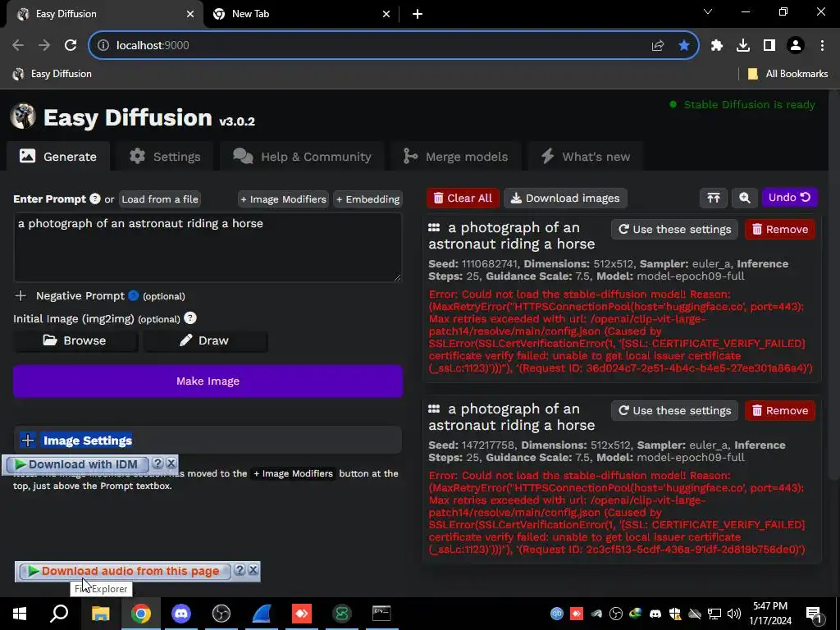The width and height of the screenshot is (840, 630).
Task: Open the Merge models tab
Action: (455, 157)
